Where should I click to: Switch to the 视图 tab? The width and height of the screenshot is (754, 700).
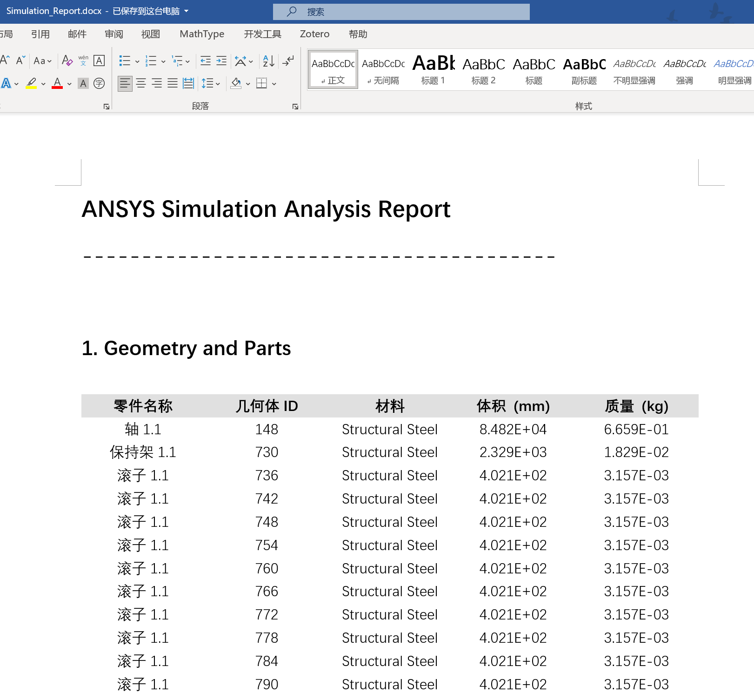tap(151, 34)
